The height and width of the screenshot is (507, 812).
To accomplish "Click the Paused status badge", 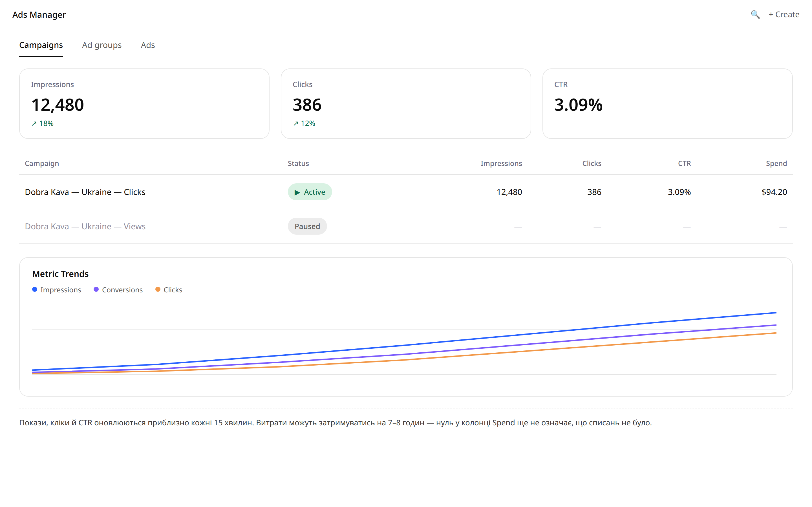I will pyautogui.click(x=307, y=226).
